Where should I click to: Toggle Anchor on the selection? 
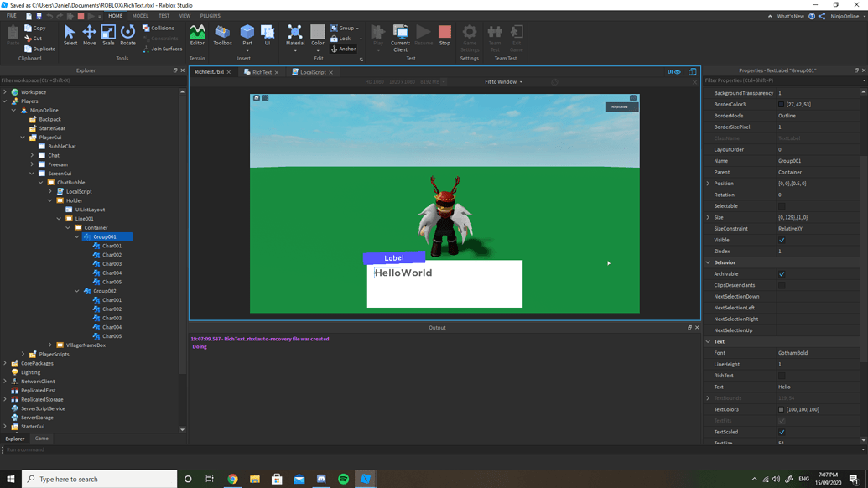point(344,49)
